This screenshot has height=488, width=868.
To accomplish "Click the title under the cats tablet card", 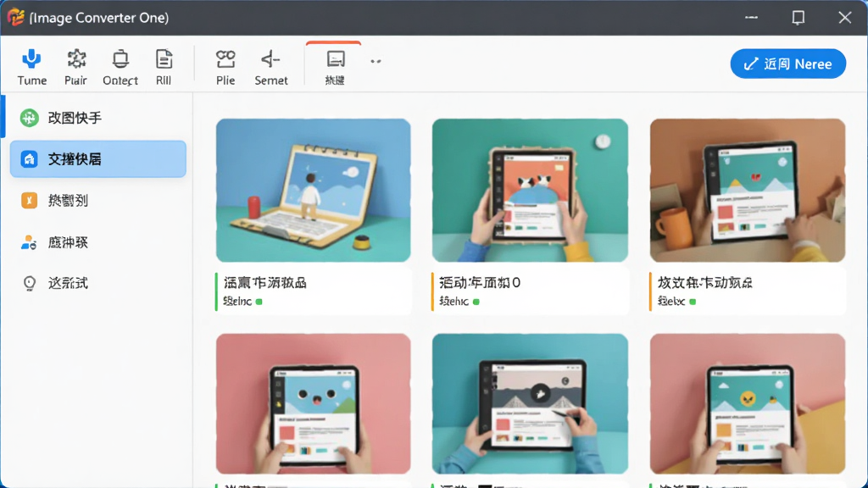I will (480, 283).
